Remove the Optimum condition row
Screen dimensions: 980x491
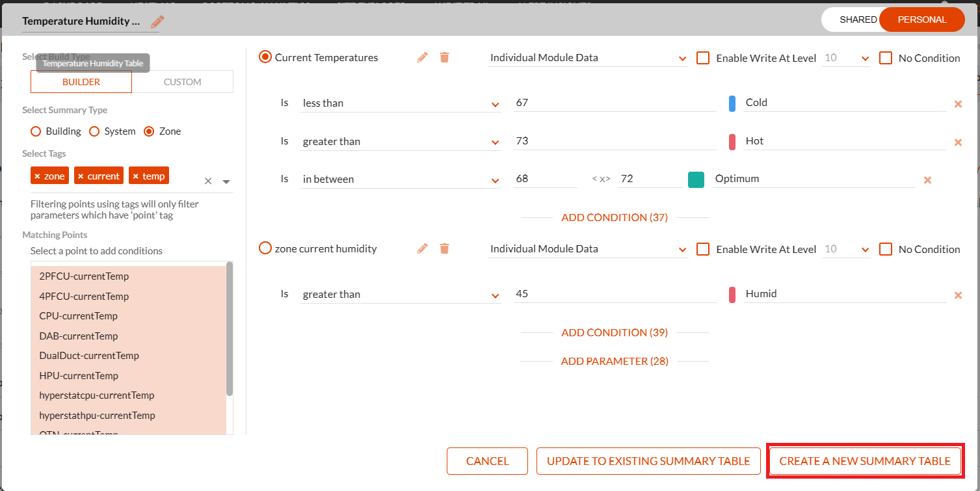[927, 180]
